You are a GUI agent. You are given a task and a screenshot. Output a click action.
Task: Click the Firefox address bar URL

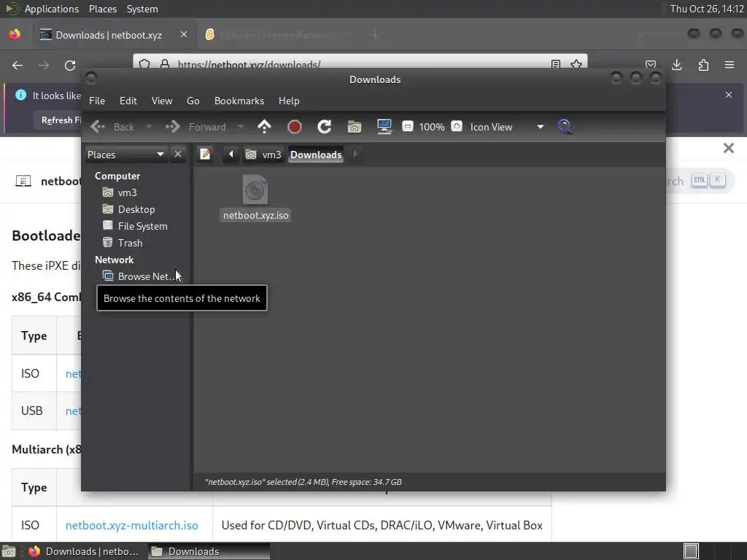point(249,64)
